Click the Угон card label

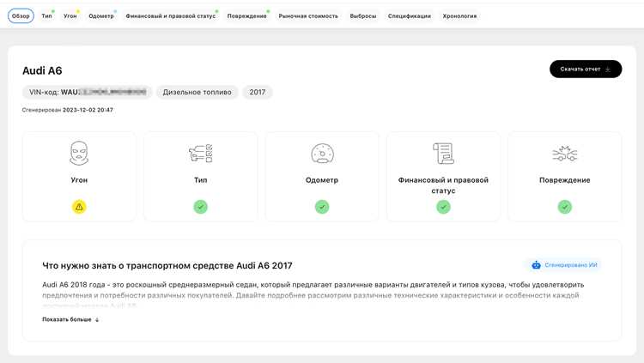[79, 180]
